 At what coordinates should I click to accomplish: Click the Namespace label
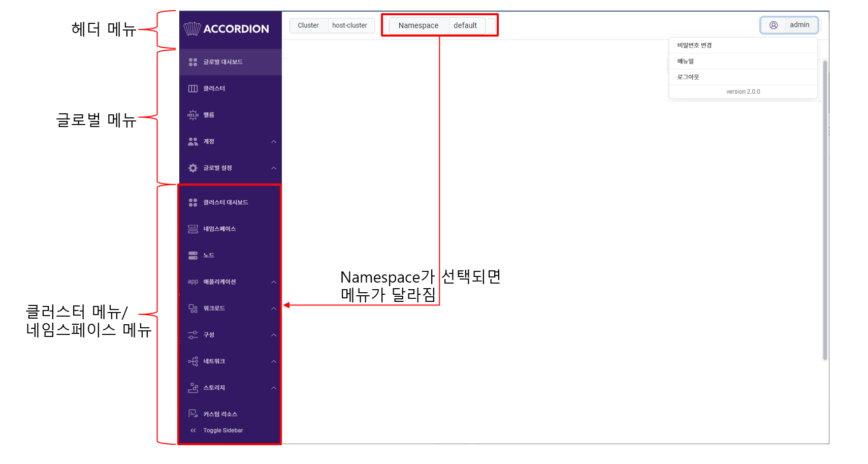click(x=419, y=25)
